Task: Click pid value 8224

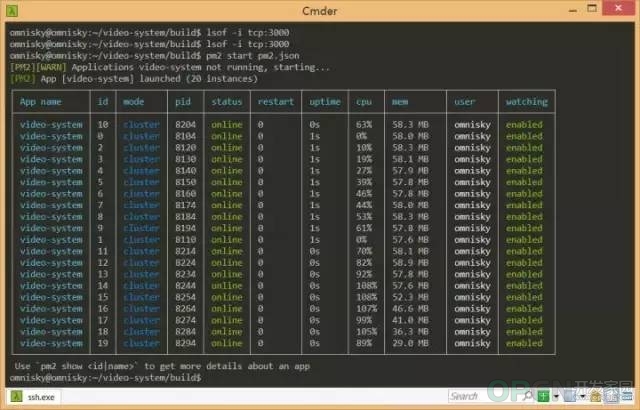Action: (185, 263)
